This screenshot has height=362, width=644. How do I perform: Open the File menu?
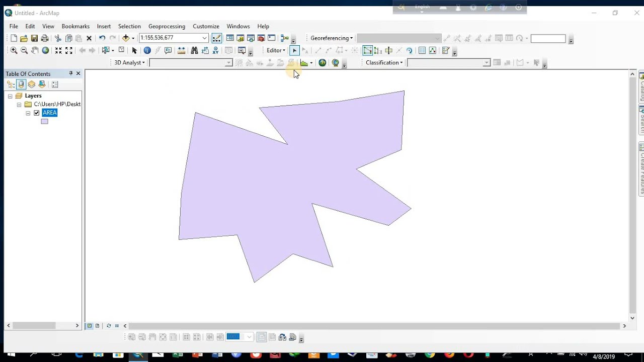[14, 26]
